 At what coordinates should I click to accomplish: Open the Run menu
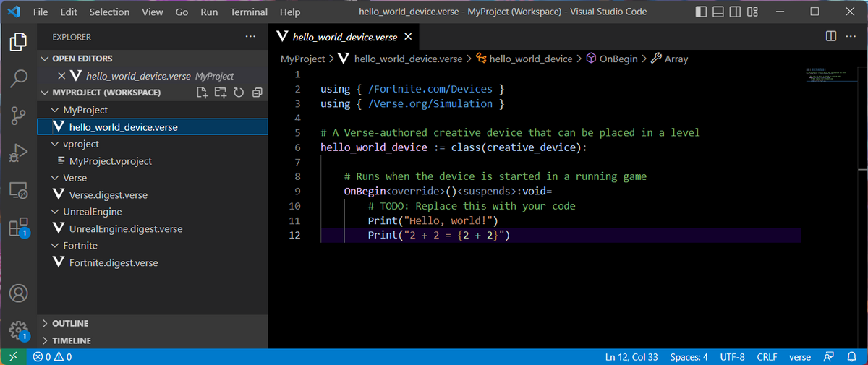pyautogui.click(x=209, y=12)
